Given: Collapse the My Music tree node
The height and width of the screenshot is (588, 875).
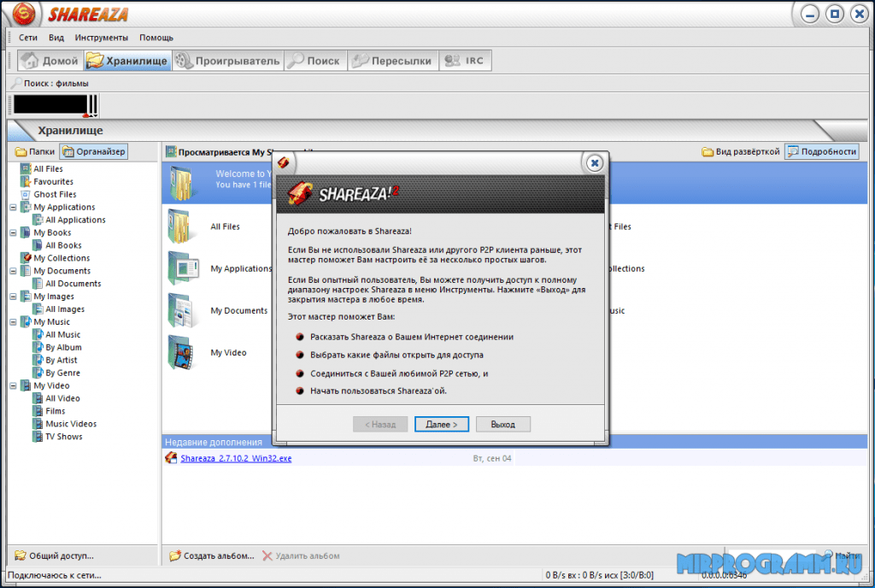Looking at the screenshot, I should (x=13, y=322).
